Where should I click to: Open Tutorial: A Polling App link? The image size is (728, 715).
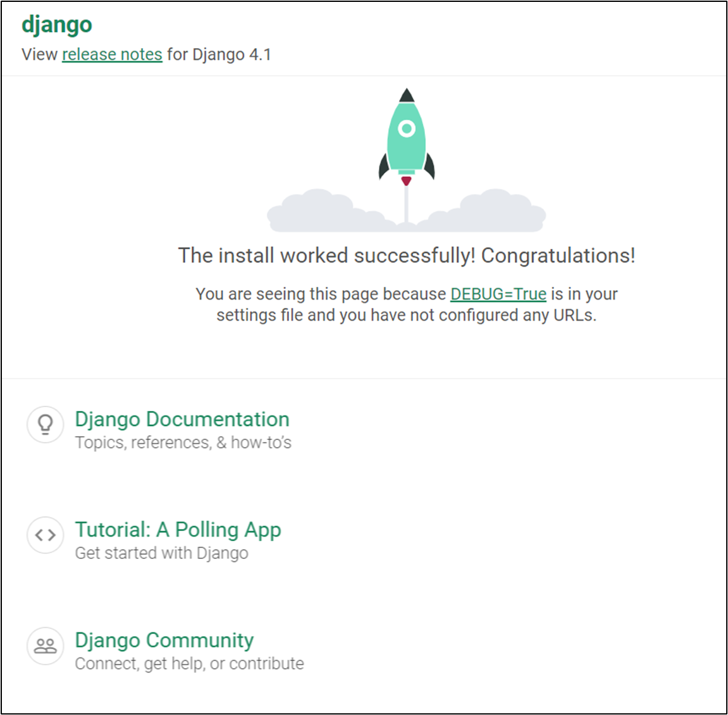tap(178, 530)
